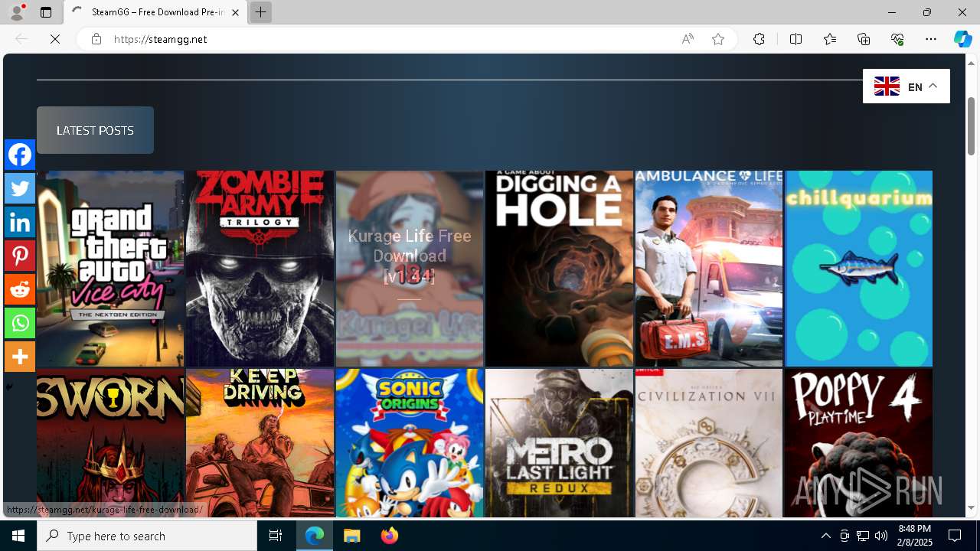Share page via Facebook sidebar icon
The image size is (980, 551).
(x=20, y=155)
